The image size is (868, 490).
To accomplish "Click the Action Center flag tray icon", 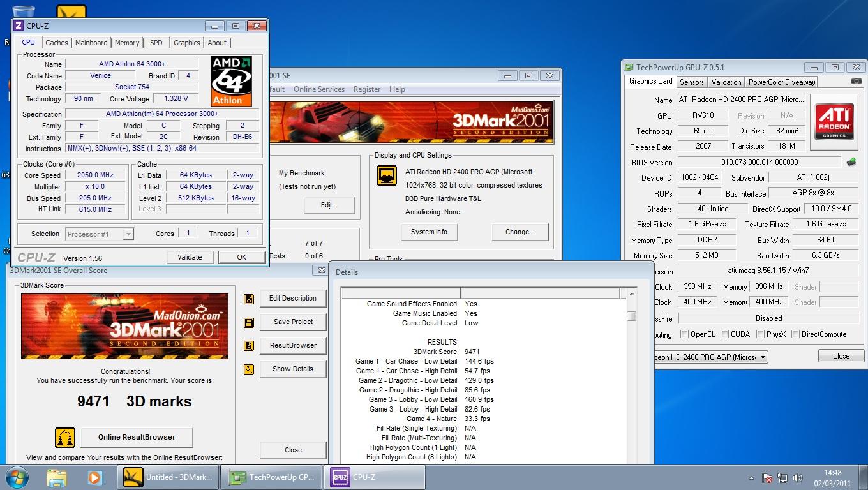I will 768,477.
